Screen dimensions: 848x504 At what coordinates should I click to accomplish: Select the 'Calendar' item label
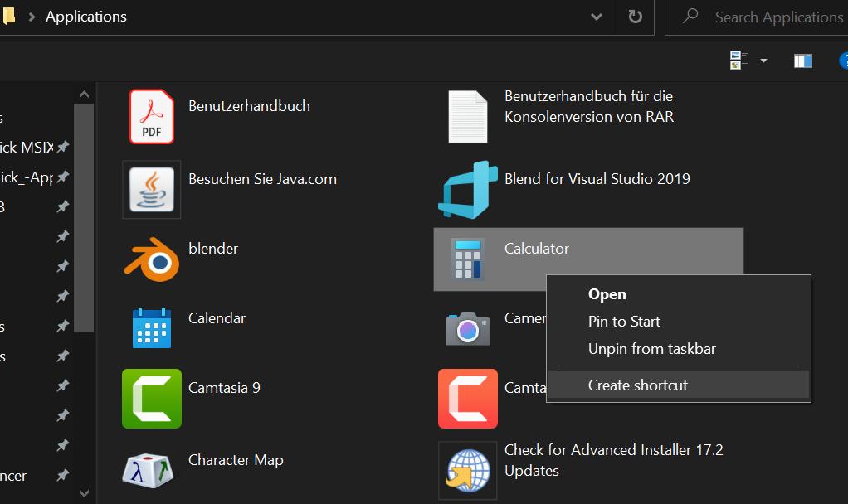[217, 318]
